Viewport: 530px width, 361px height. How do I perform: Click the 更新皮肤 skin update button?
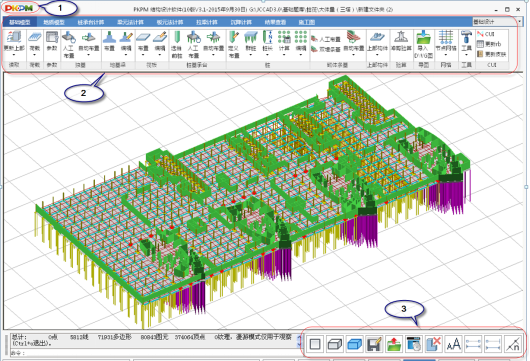click(491, 54)
